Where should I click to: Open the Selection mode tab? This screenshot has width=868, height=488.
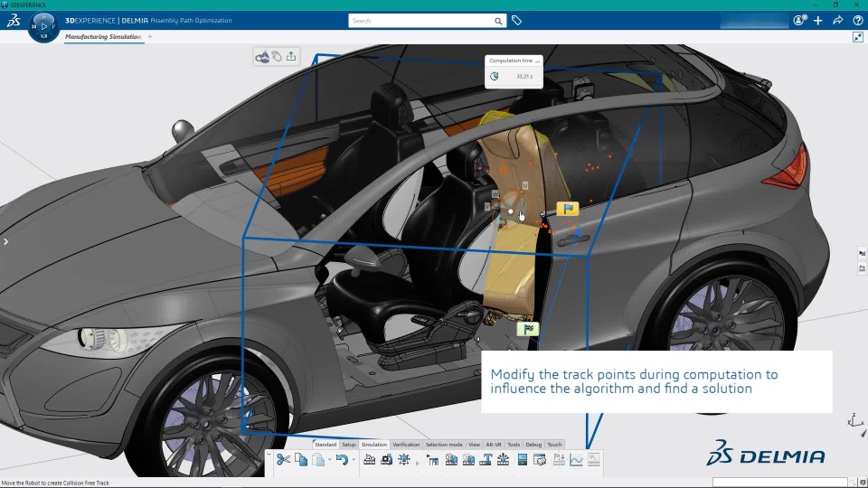pyautogui.click(x=444, y=445)
